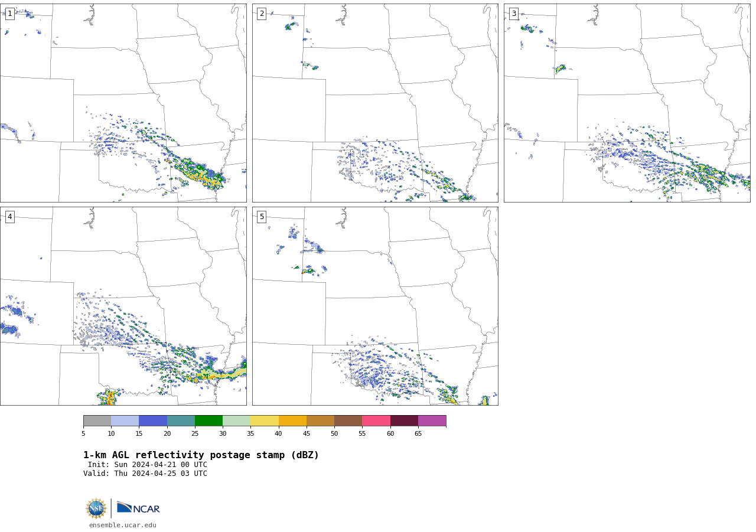
Task: Click the colorbar tick label 20
Action: click(167, 434)
